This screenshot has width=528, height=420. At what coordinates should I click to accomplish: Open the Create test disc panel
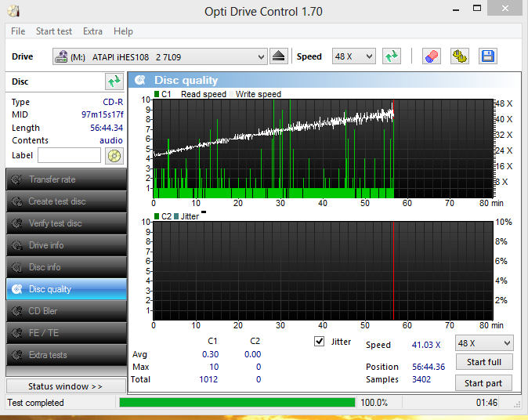click(x=67, y=201)
